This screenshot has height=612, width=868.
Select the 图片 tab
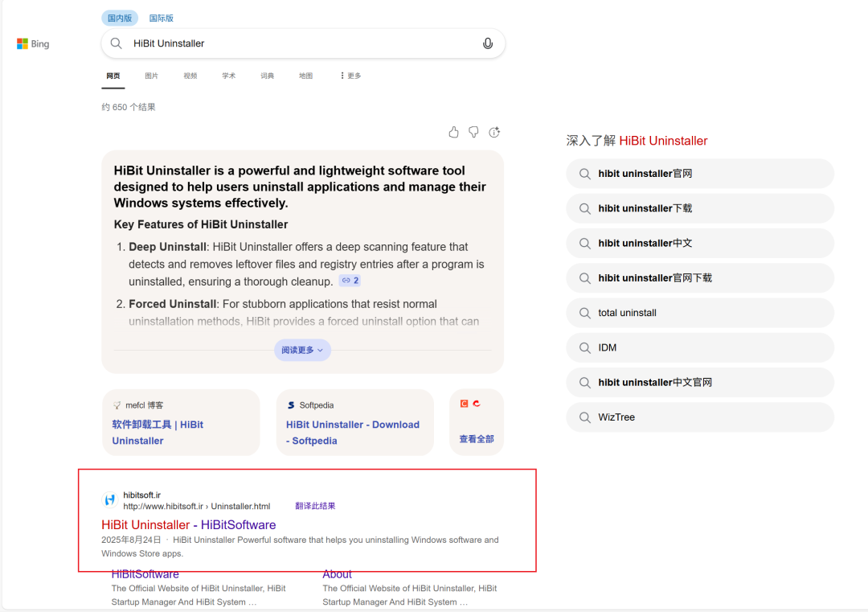[x=151, y=76]
